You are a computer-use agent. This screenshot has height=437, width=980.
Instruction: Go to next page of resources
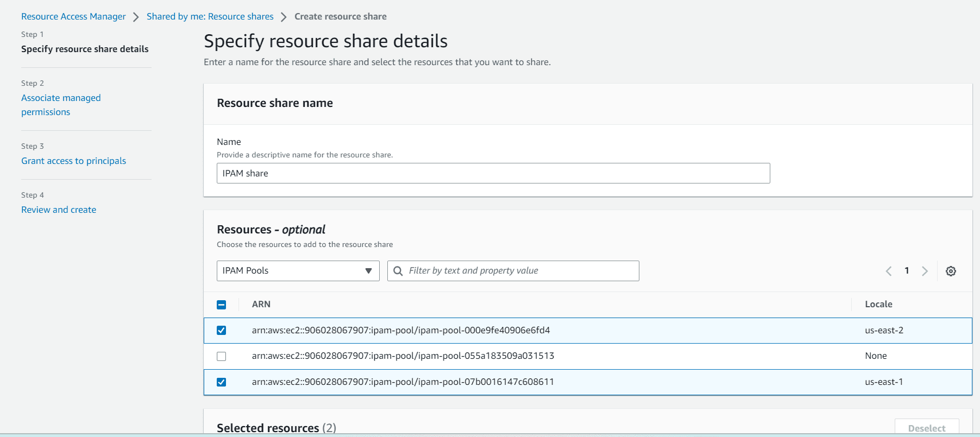point(925,271)
